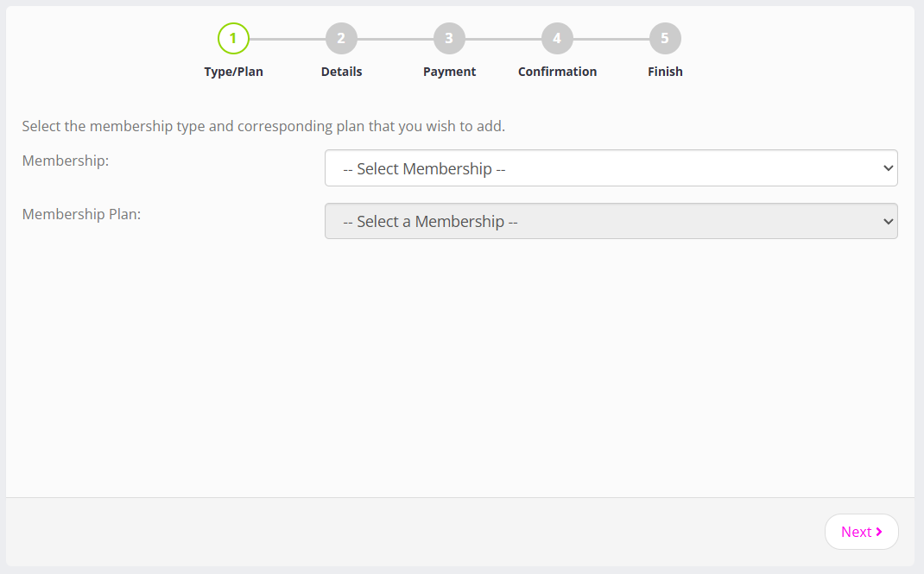924x574 pixels.
Task: Click the step 2 circle icon
Action: coord(341,38)
